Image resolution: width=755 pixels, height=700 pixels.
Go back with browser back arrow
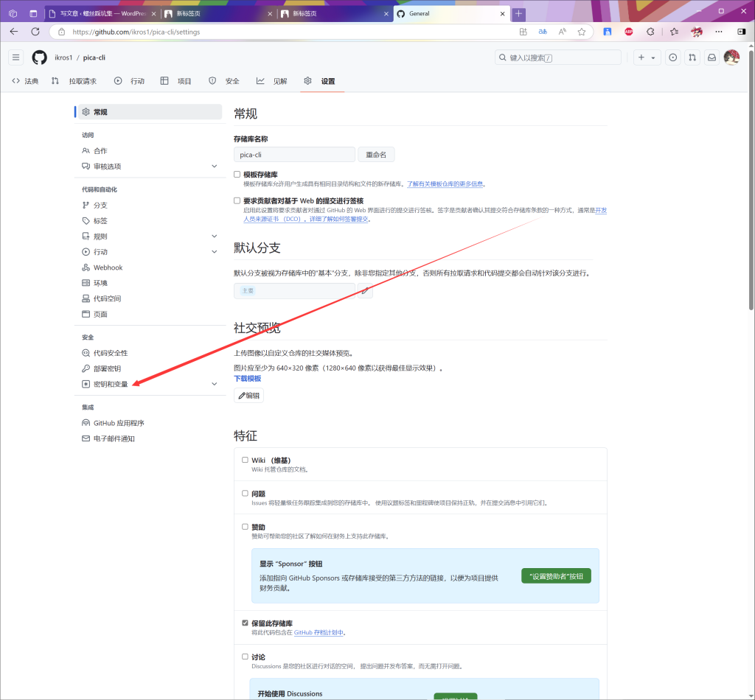click(14, 32)
